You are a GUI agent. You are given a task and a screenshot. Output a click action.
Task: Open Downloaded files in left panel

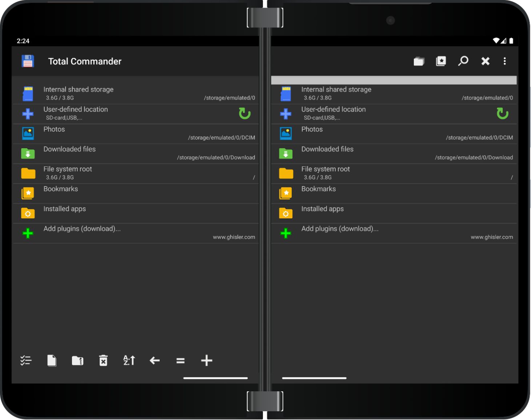[x=136, y=154]
